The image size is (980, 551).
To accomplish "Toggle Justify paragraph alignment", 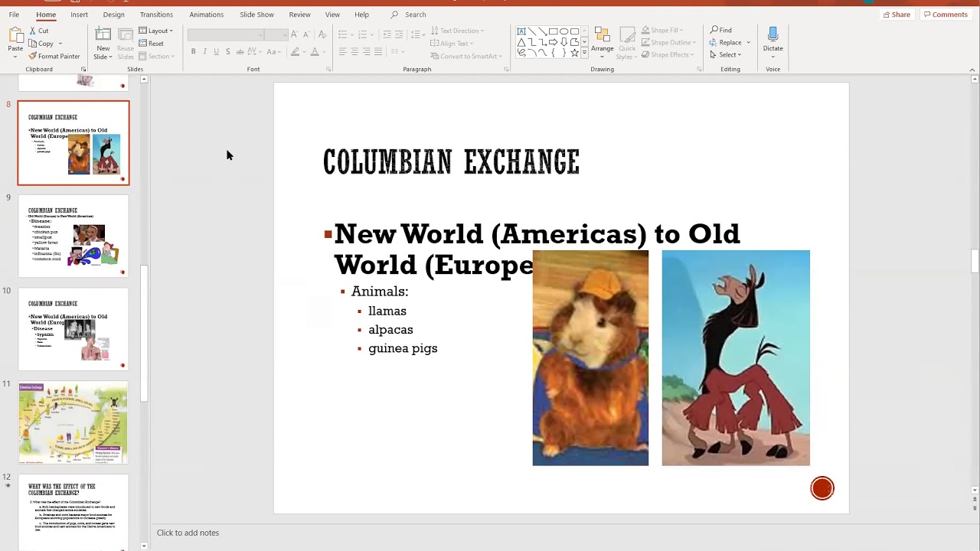I will 378,51.
